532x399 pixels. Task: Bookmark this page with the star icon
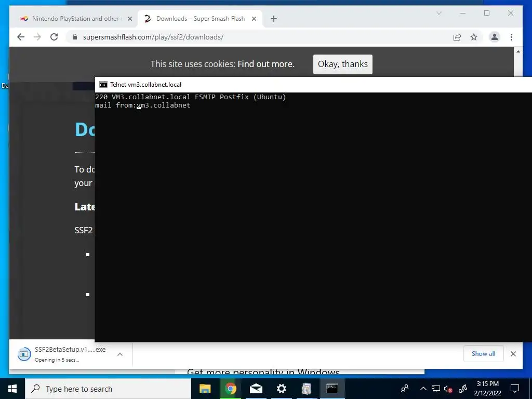(474, 37)
